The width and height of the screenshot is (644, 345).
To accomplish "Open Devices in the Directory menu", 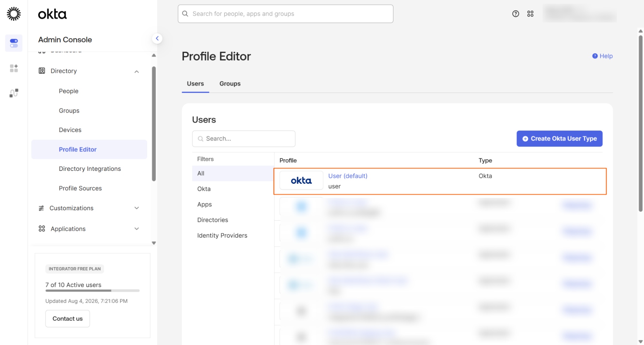I will point(70,130).
